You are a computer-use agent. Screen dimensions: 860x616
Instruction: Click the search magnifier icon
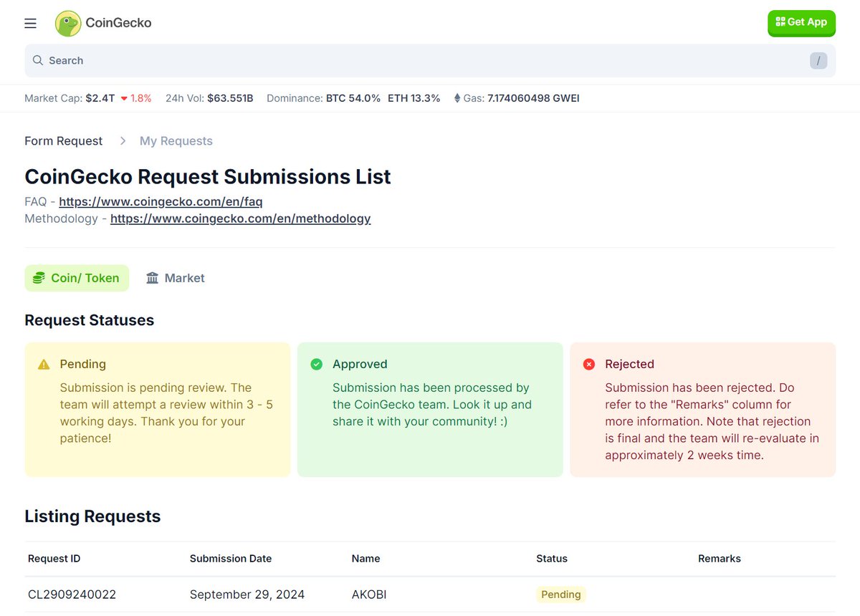pos(38,61)
